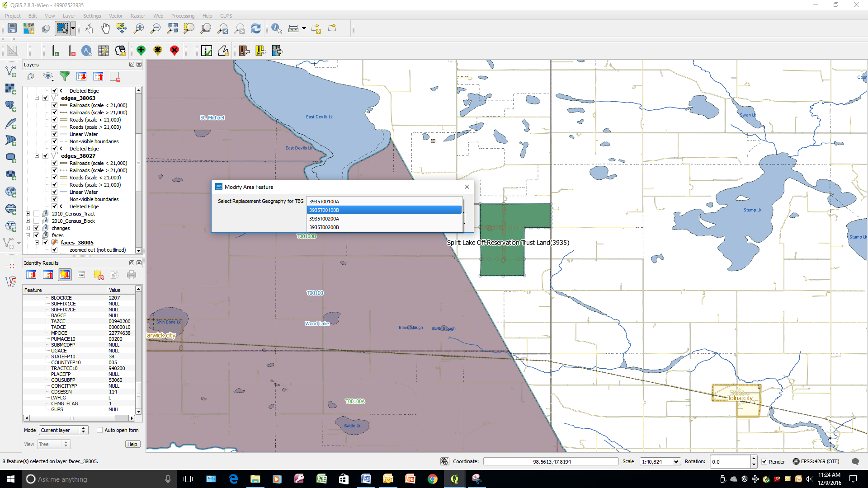Image resolution: width=868 pixels, height=488 pixels.
Task: Click the Help button in Identify Results
Action: pyautogui.click(x=132, y=444)
